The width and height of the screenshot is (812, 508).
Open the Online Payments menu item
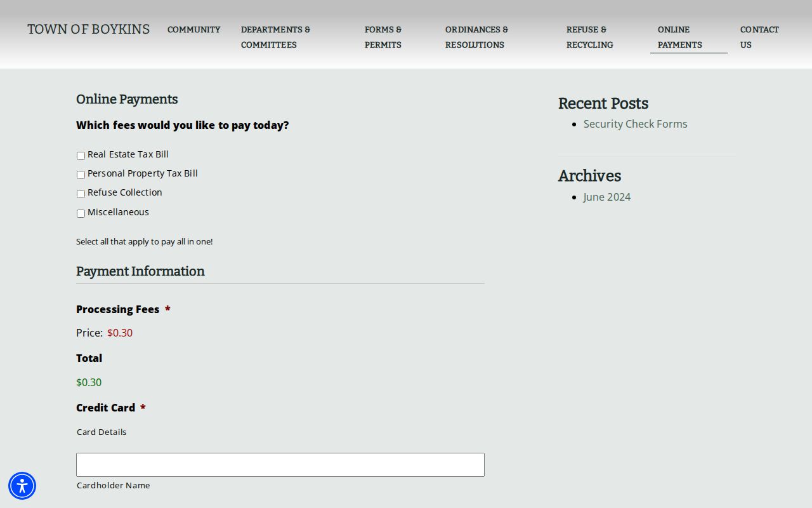pos(680,37)
